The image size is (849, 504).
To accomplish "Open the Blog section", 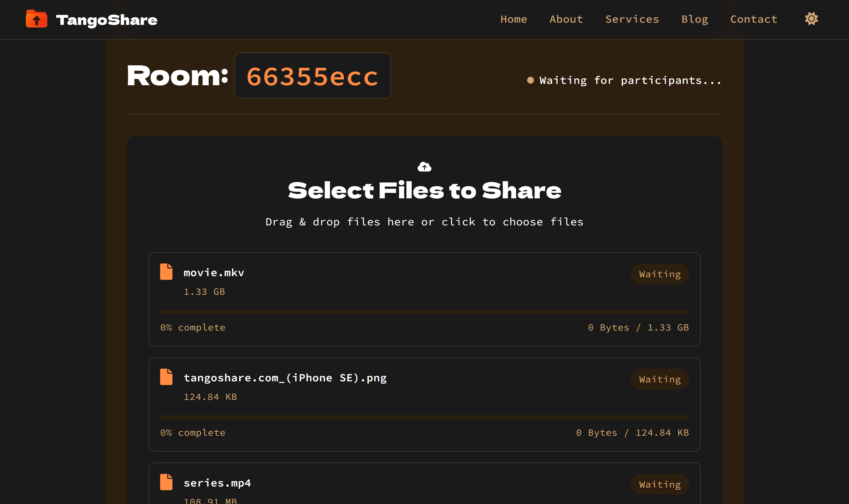I will pos(695,19).
